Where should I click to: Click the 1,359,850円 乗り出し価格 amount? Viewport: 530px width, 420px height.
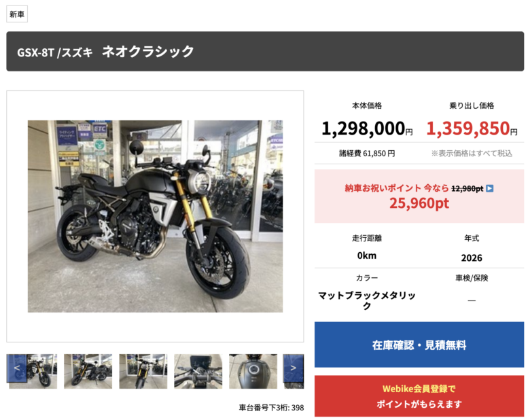(472, 128)
